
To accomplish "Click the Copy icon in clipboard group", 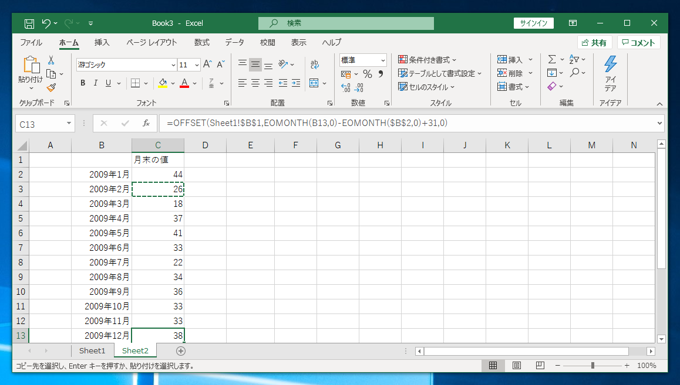I will (51, 74).
